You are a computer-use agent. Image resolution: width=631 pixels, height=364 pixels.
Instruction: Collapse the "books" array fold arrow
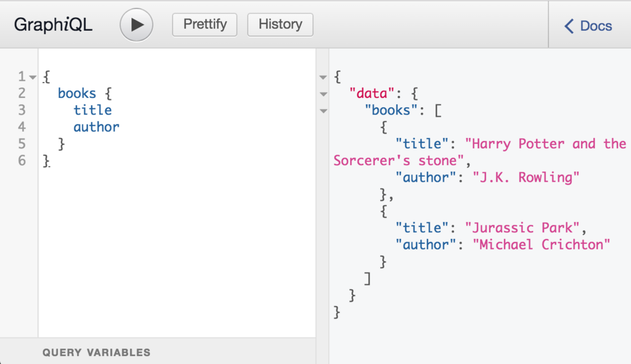tap(323, 111)
